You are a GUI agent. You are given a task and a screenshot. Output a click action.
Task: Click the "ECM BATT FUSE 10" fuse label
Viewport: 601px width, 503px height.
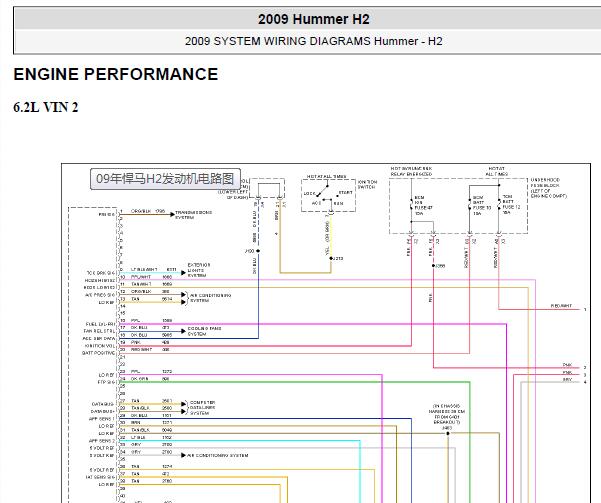pos(481,205)
